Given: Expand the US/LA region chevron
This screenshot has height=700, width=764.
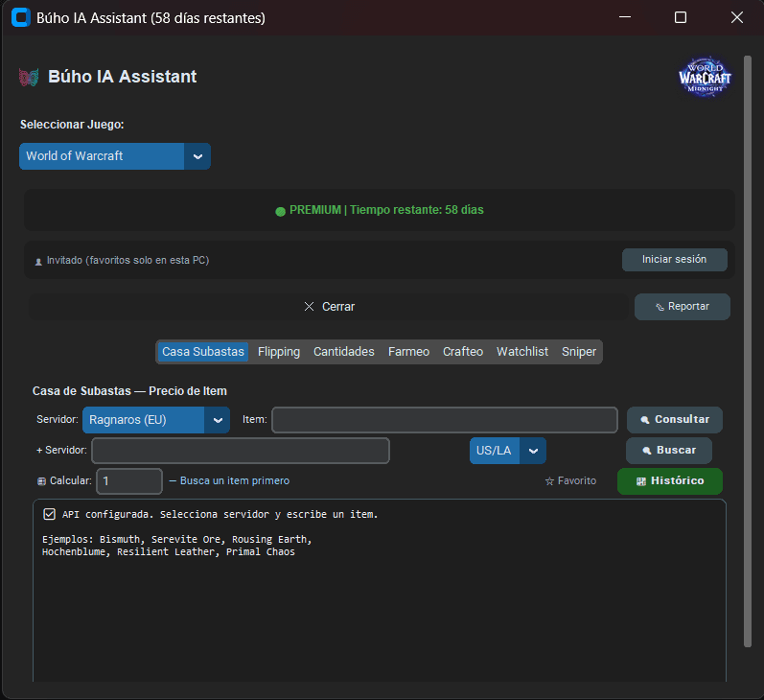Looking at the screenshot, I should [533, 451].
